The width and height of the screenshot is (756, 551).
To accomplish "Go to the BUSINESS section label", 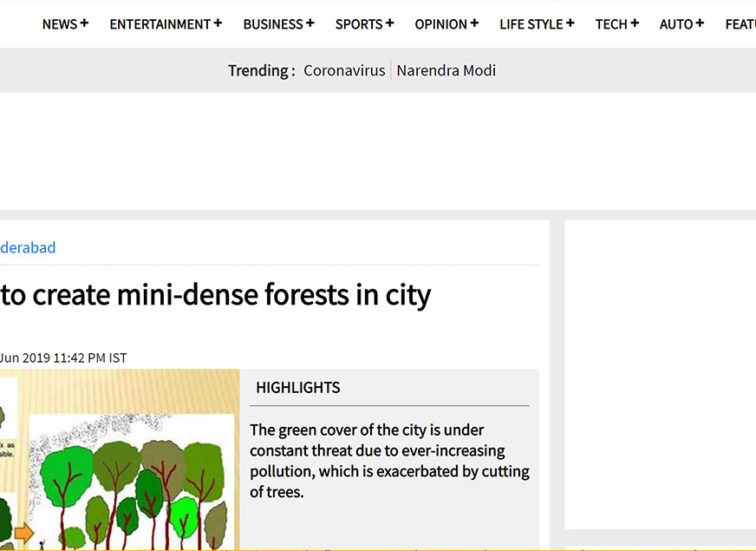I will (x=272, y=24).
